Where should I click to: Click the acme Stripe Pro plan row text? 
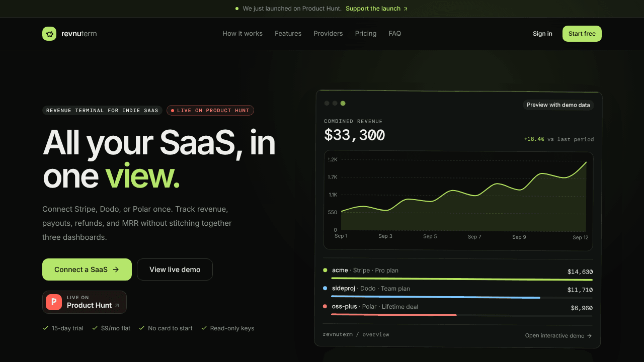click(365, 270)
